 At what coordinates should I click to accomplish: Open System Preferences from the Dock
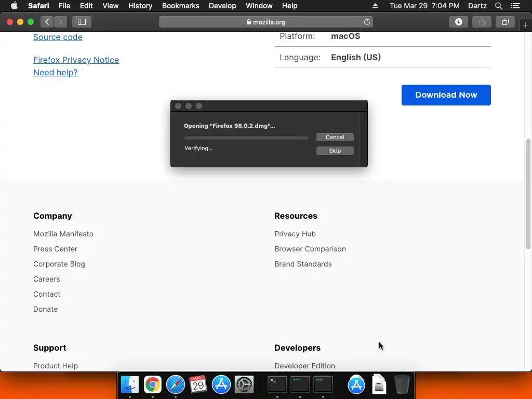244,384
